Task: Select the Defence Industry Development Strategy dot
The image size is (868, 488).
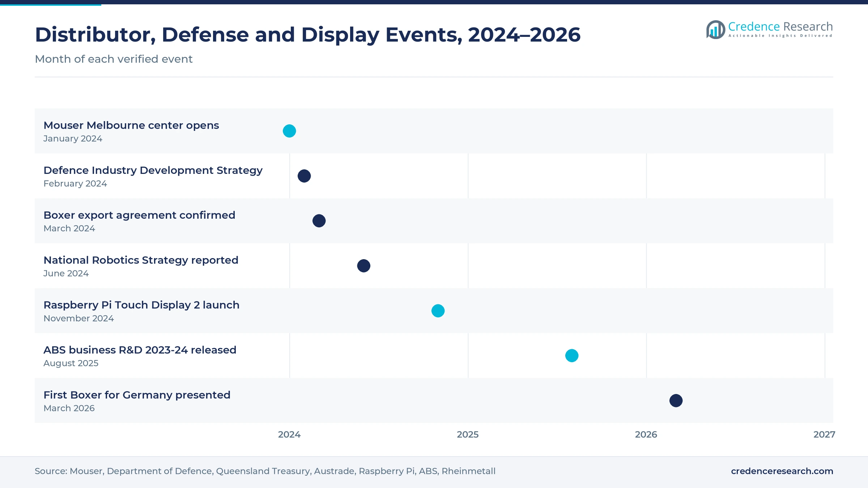Action: pyautogui.click(x=304, y=176)
